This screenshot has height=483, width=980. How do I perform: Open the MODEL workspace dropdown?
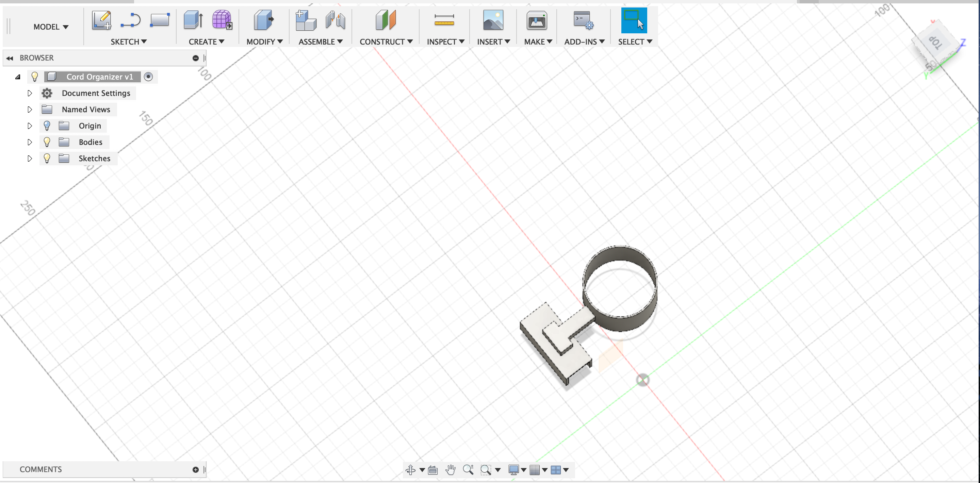pyautogui.click(x=51, y=27)
